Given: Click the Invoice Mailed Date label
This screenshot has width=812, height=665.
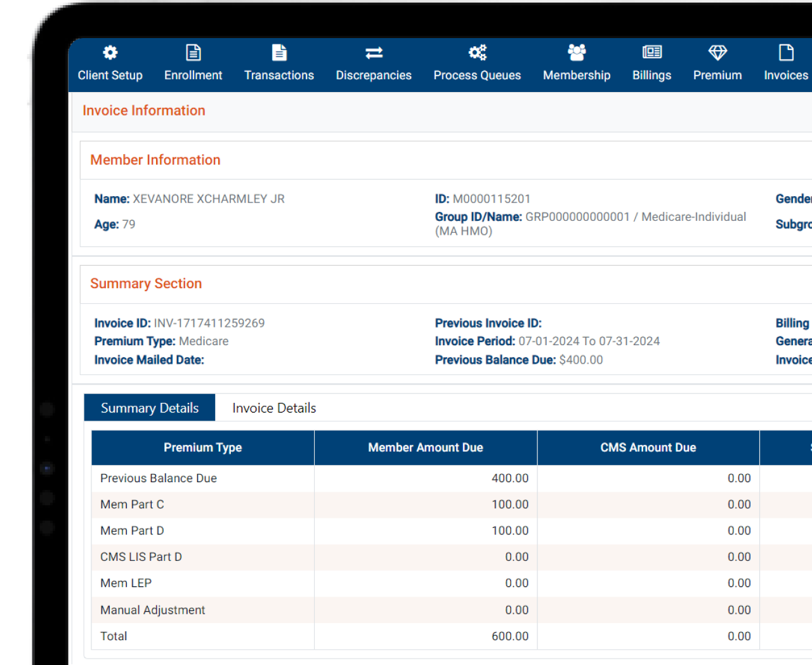Looking at the screenshot, I should (x=149, y=360).
